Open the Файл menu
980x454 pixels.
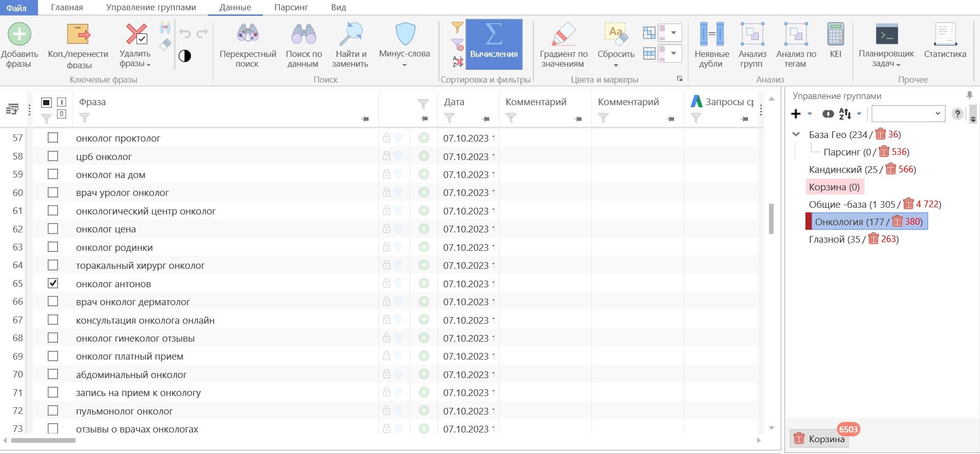tap(18, 8)
